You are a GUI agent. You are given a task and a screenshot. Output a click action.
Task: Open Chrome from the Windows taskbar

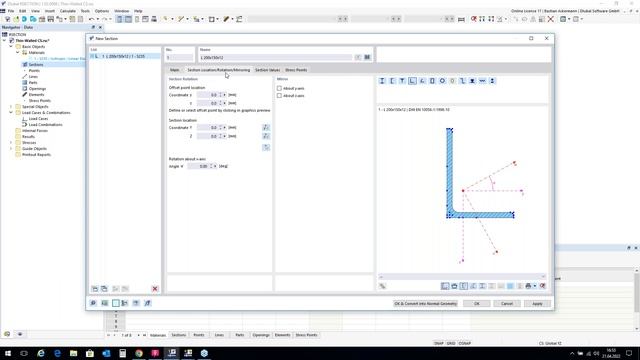(x=139, y=353)
